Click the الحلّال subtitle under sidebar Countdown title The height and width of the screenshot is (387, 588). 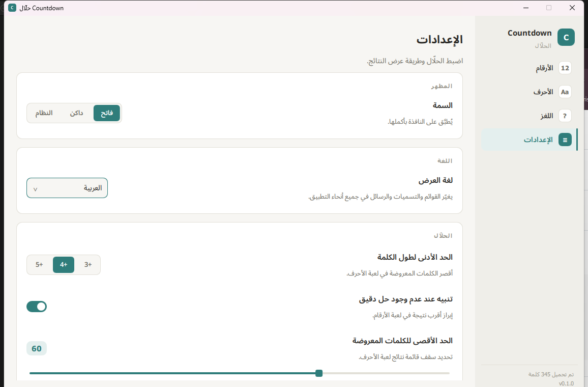pos(543,46)
